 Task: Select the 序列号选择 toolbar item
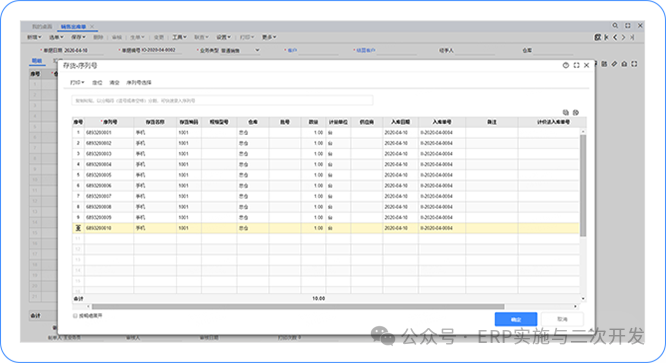138,82
